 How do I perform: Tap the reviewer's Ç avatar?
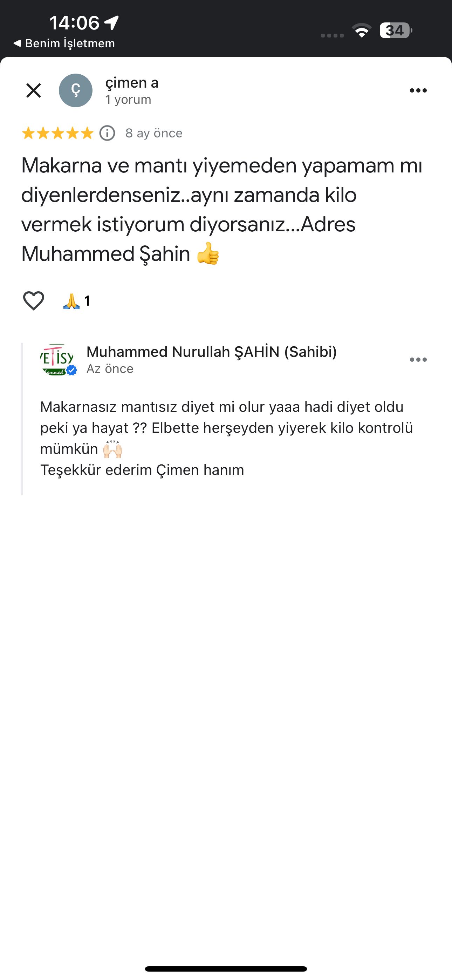coord(75,90)
